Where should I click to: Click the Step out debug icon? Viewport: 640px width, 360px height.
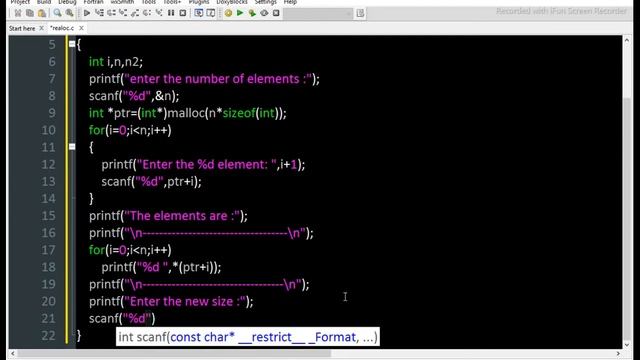[135, 13]
